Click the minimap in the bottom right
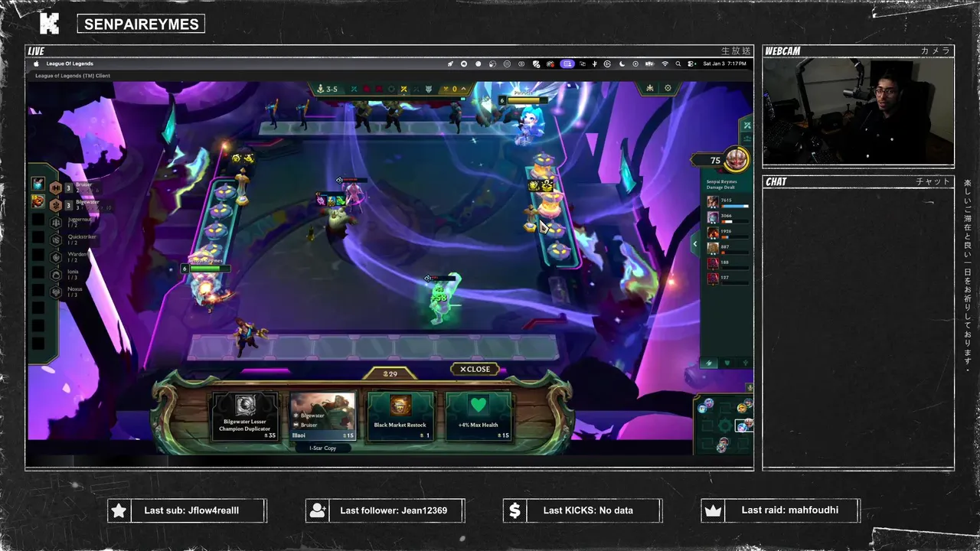Screen dimensions: 980x551 pos(724,424)
